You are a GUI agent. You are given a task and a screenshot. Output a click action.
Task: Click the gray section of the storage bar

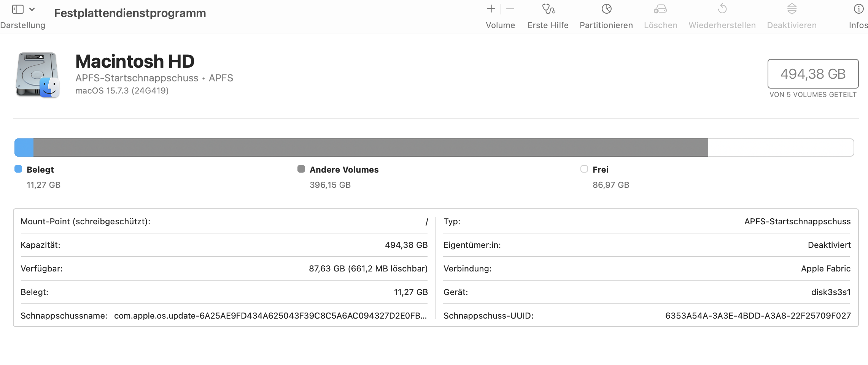pos(370,148)
